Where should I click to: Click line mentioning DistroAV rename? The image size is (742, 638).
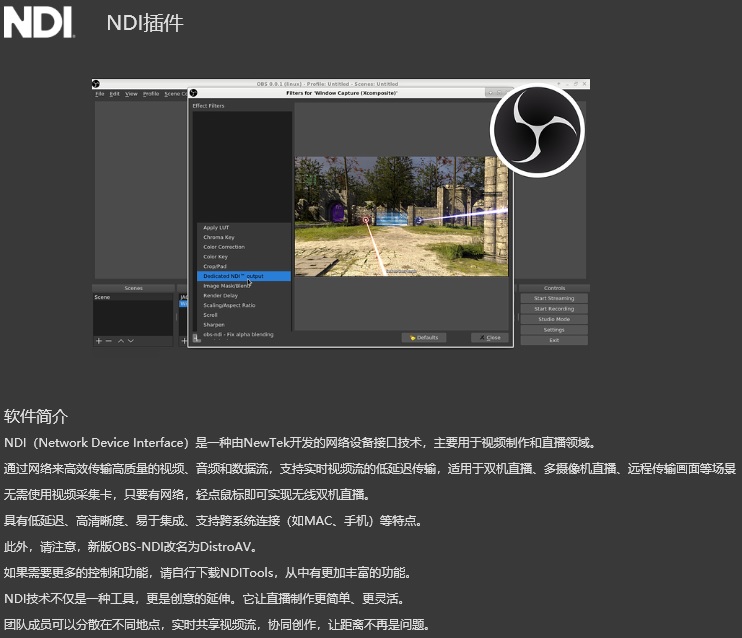(x=132, y=547)
